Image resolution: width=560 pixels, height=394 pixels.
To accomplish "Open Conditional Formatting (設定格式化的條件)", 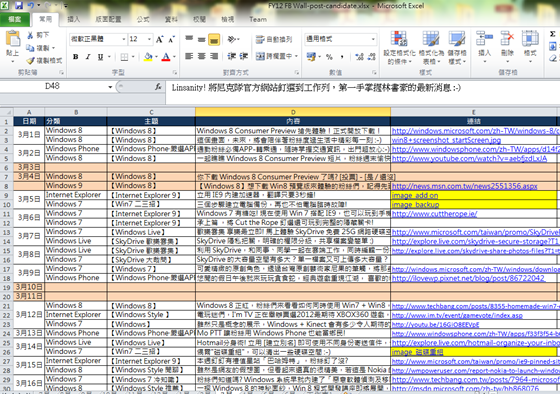I will click(399, 48).
